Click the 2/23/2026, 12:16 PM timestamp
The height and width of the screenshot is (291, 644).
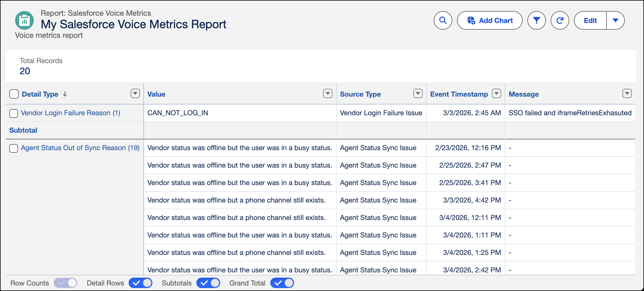click(468, 148)
